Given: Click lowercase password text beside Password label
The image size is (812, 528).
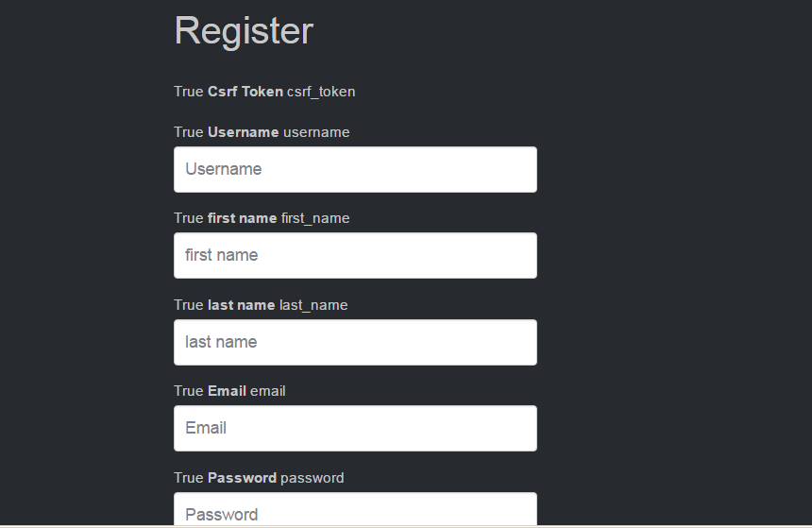Looking at the screenshot, I should pos(313,478).
